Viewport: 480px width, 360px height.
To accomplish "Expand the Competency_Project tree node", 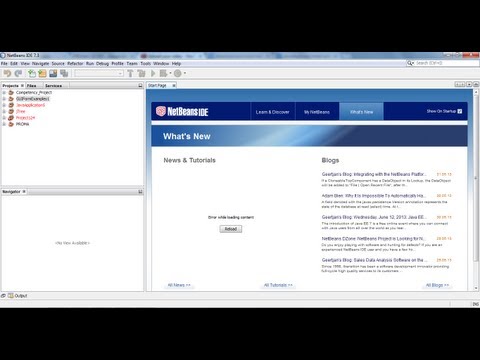I will click(x=4, y=92).
